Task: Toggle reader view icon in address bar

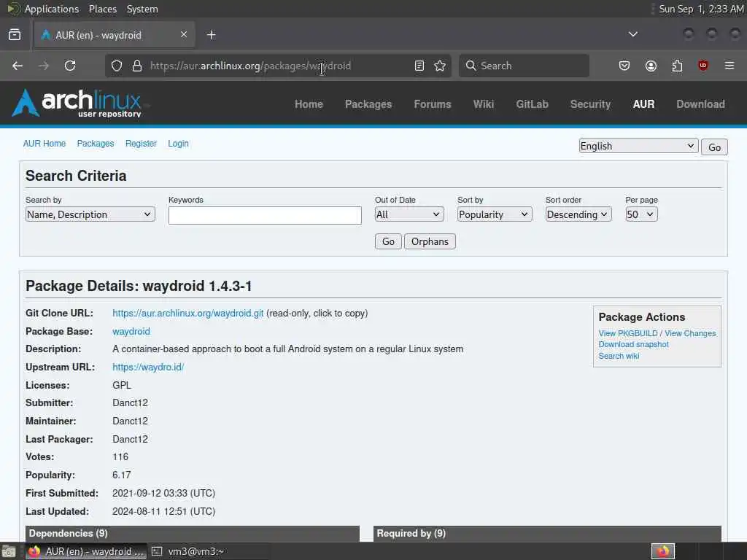Action: coord(419,66)
